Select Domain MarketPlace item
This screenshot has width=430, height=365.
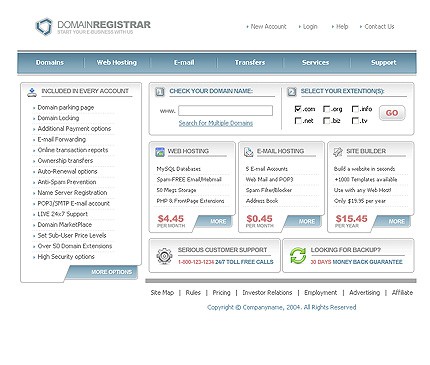click(64, 225)
